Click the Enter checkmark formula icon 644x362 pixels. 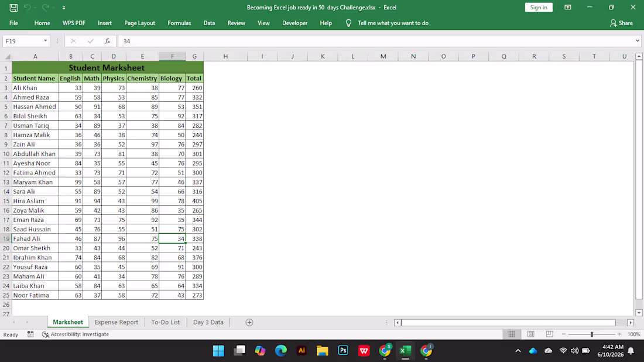pos(90,41)
